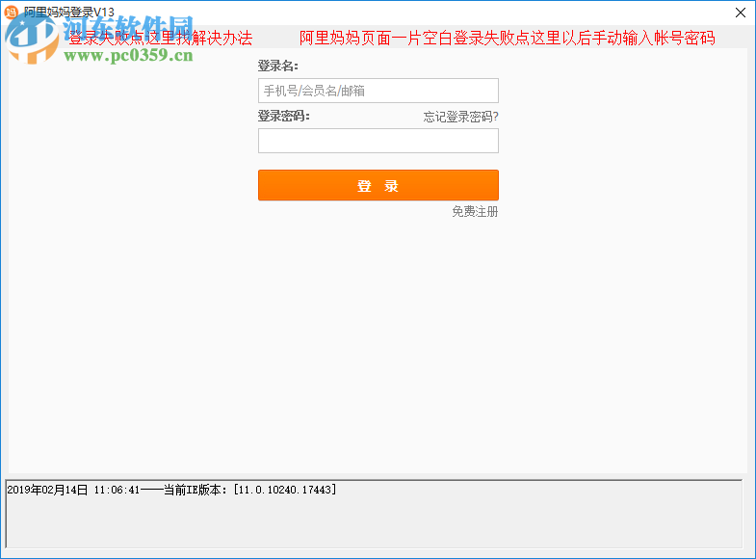Open the 忘记登录密码? link

(x=460, y=117)
